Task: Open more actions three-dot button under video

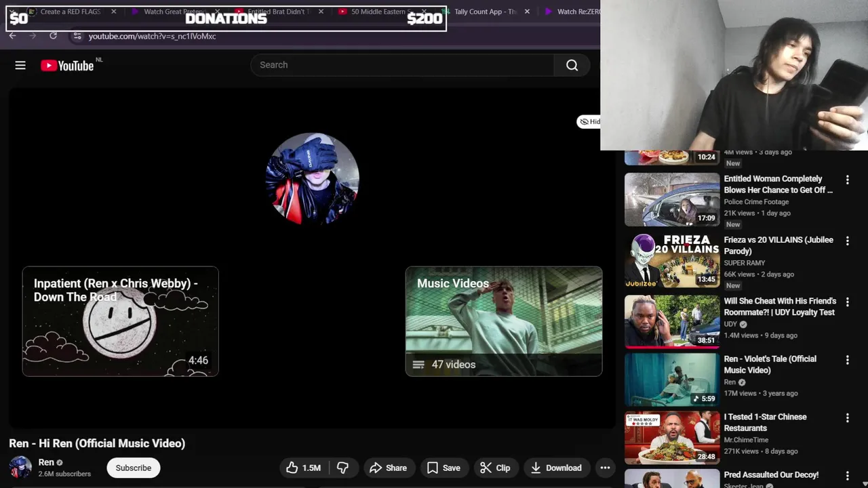Action: coord(605,468)
